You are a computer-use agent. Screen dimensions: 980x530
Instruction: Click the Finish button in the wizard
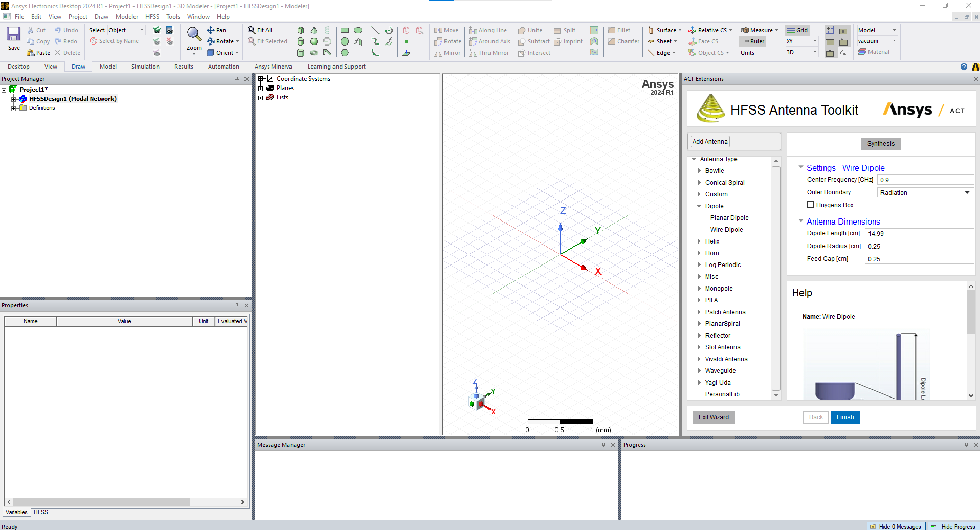coord(845,417)
